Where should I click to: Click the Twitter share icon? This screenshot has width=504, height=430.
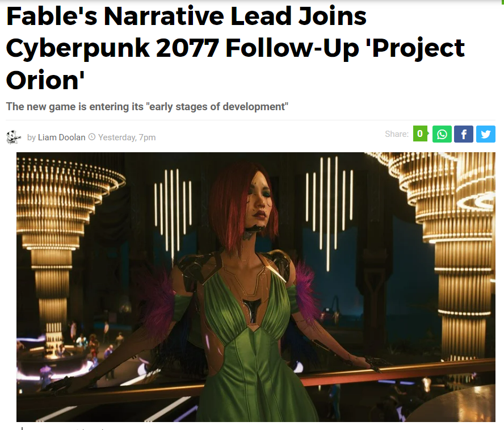click(486, 134)
